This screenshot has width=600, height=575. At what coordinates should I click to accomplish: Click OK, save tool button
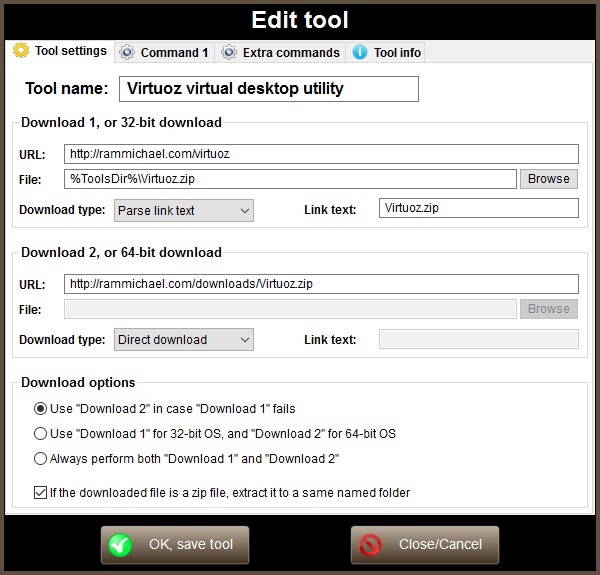coord(175,545)
